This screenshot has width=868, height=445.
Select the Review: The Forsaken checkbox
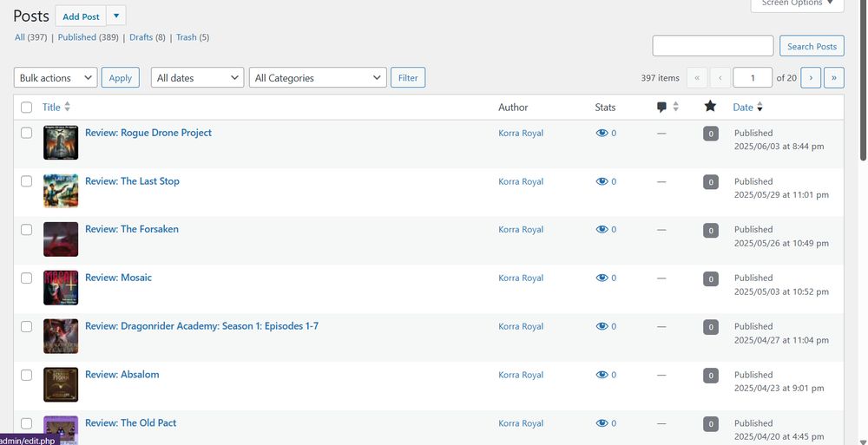[x=26, y=230]
